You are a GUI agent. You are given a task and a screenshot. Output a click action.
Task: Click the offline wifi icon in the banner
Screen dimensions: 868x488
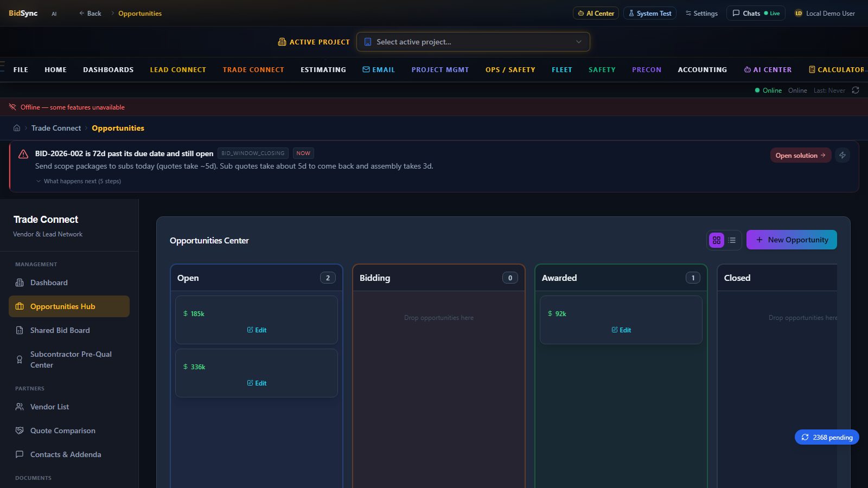12,107
